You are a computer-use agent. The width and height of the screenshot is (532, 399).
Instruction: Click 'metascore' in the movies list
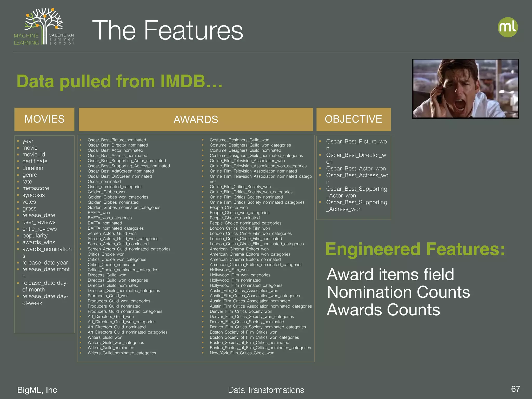[x=36, y=188]
